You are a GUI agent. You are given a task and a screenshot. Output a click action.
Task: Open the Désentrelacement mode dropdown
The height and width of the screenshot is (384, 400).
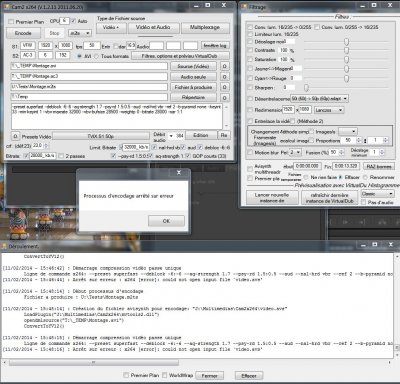point(319,99)
